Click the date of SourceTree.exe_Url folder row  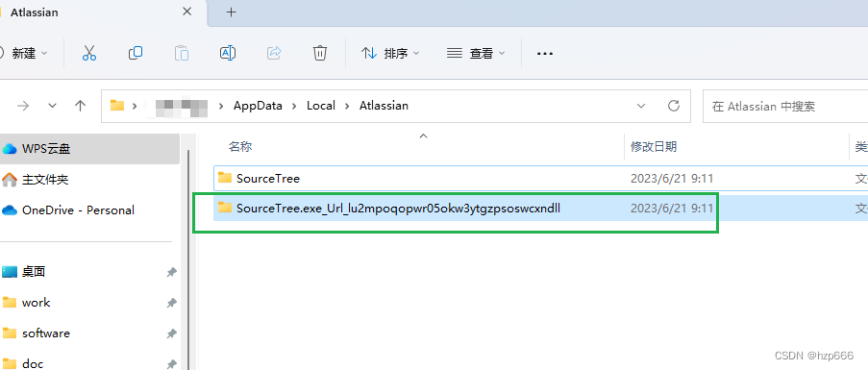click(672, 209)
